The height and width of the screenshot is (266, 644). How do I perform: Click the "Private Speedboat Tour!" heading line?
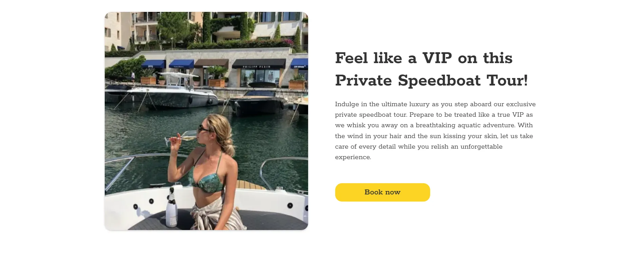[431, 81]
